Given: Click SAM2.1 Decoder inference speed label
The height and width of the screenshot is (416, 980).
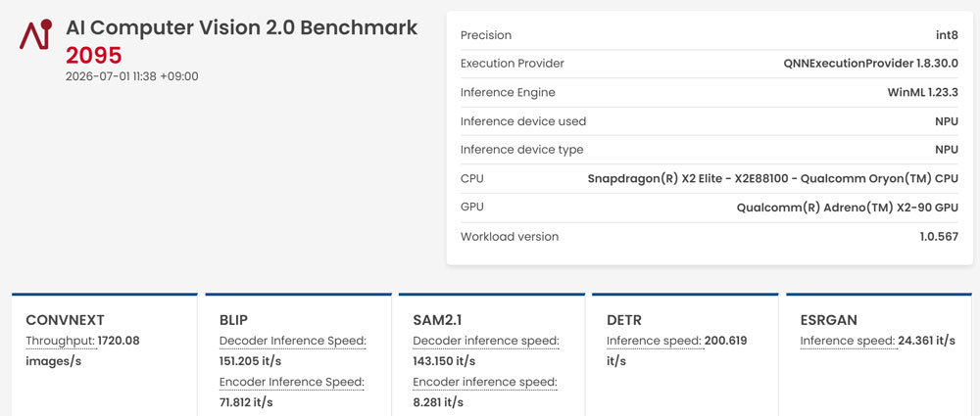Looking at the screenshot, I should pyautogui.click(x=486, y=341).
